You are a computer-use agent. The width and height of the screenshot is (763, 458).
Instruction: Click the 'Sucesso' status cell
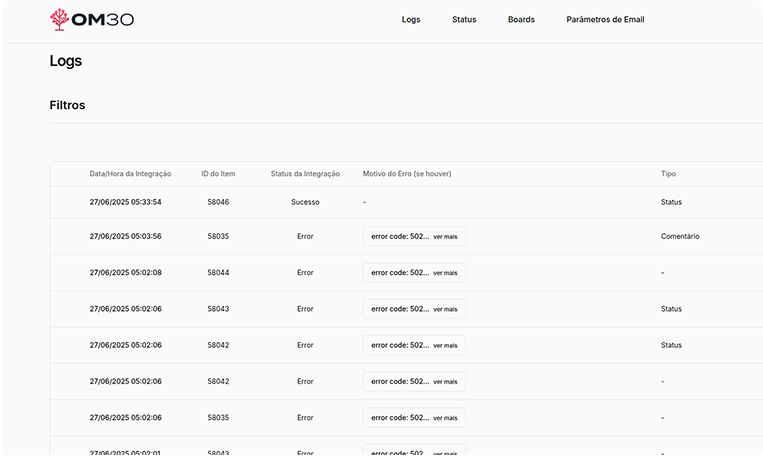coord(305,202)
